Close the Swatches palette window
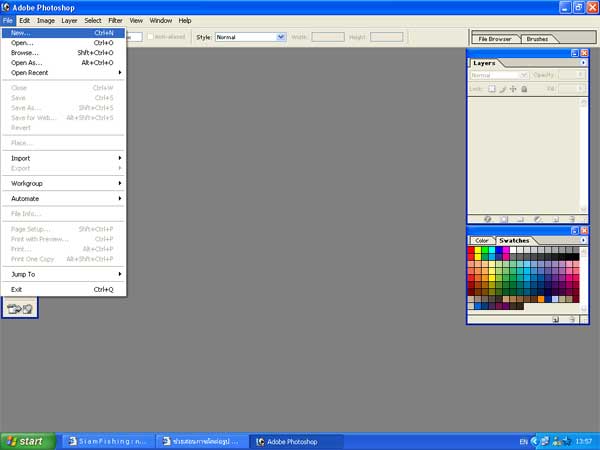 (x=584, y=230)
